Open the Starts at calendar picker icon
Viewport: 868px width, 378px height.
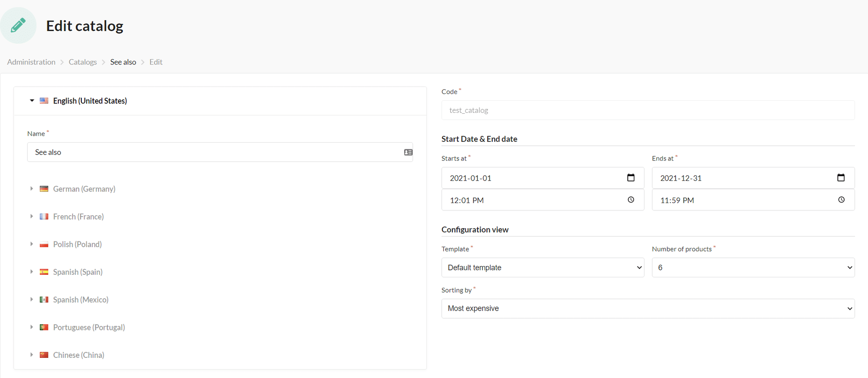[630, 178]
